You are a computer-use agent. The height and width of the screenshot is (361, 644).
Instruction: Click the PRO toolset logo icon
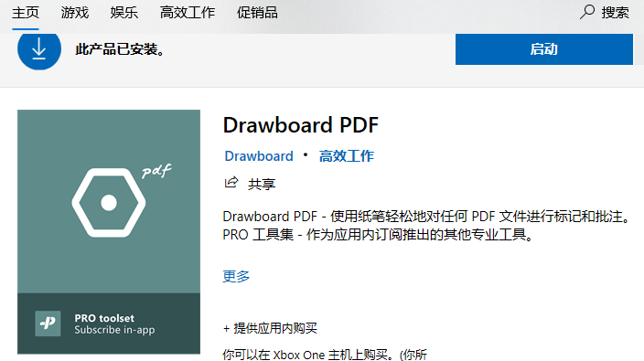[48, 324]
